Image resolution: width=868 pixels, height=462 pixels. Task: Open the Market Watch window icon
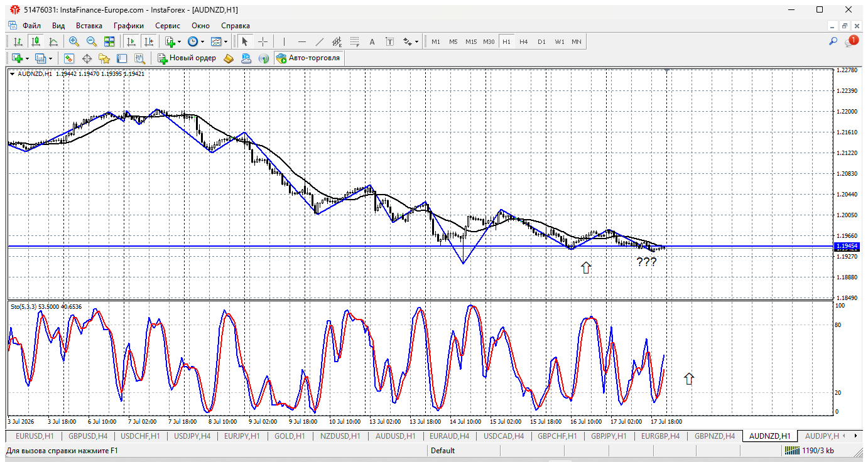click(x=69, y=58)
